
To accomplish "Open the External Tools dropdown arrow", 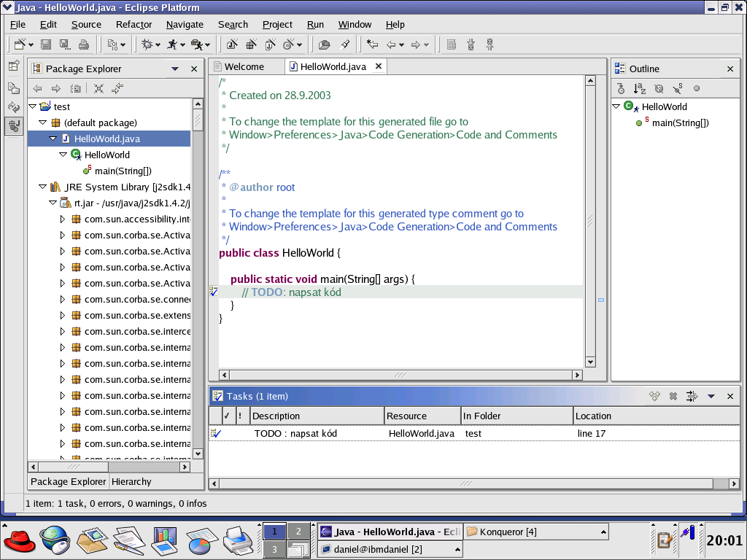I will pos(207,44).
